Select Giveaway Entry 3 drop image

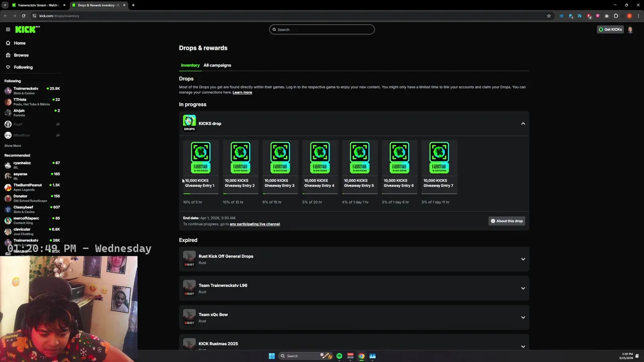(x=280, y=158)
